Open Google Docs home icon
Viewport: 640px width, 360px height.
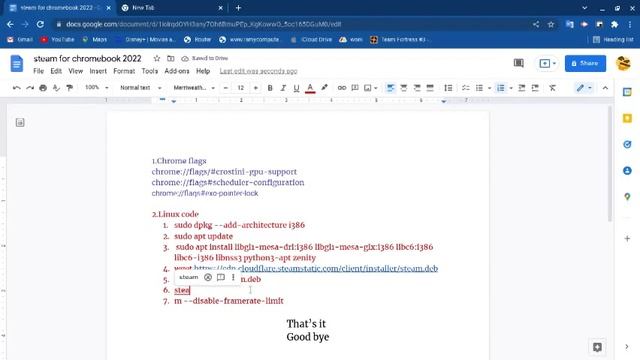[17, 63]
